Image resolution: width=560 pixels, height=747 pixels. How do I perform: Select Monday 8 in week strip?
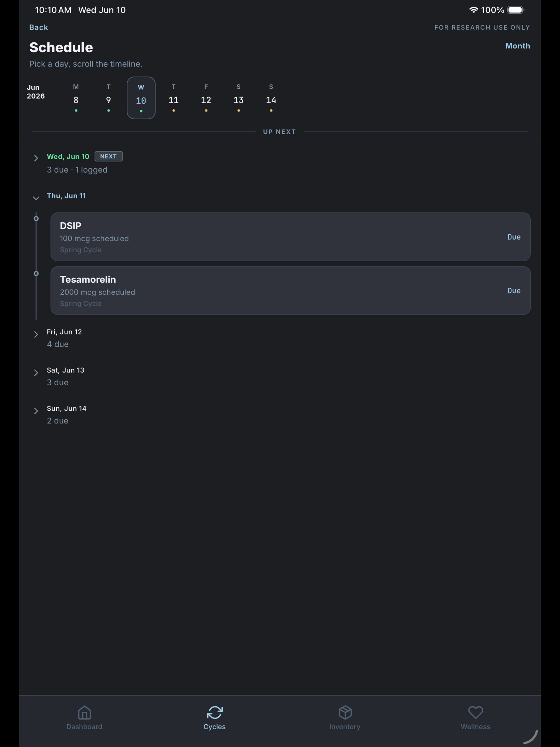76,98
